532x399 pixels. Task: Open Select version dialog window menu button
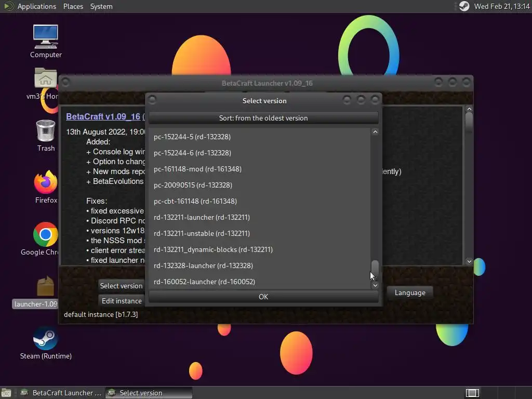pyautogui.click(x=152, y=100)
